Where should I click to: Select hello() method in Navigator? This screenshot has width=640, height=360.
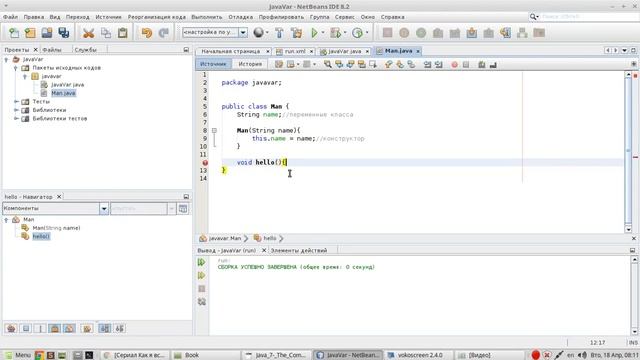tap(41, 237)
